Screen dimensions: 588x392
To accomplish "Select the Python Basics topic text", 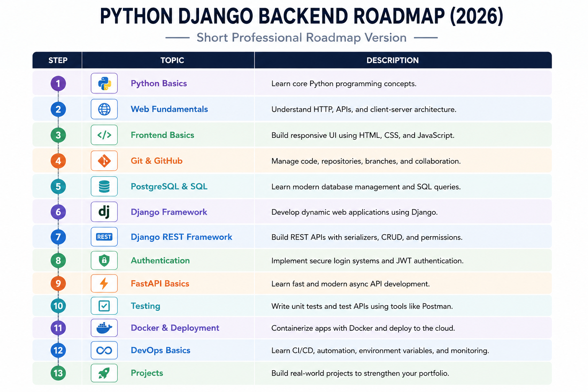I will click(159, 83).
